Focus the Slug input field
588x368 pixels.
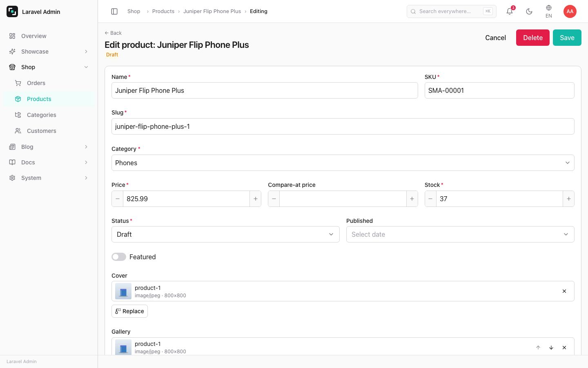coord(343,126)
